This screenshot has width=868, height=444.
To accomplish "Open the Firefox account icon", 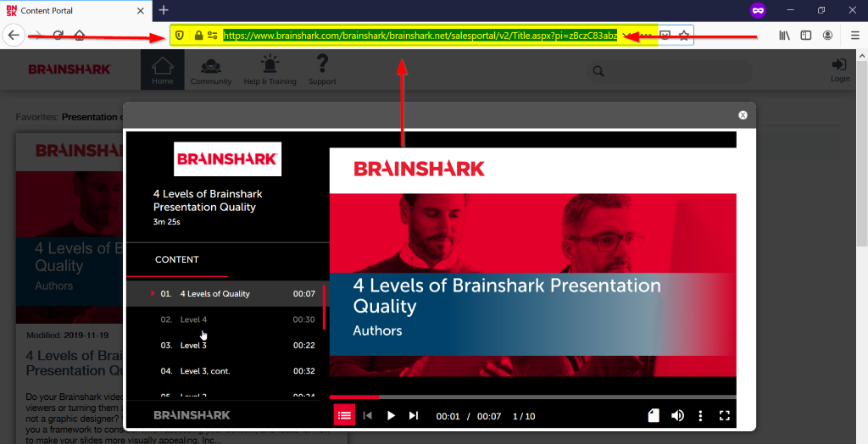I will [x=827, y=36].
